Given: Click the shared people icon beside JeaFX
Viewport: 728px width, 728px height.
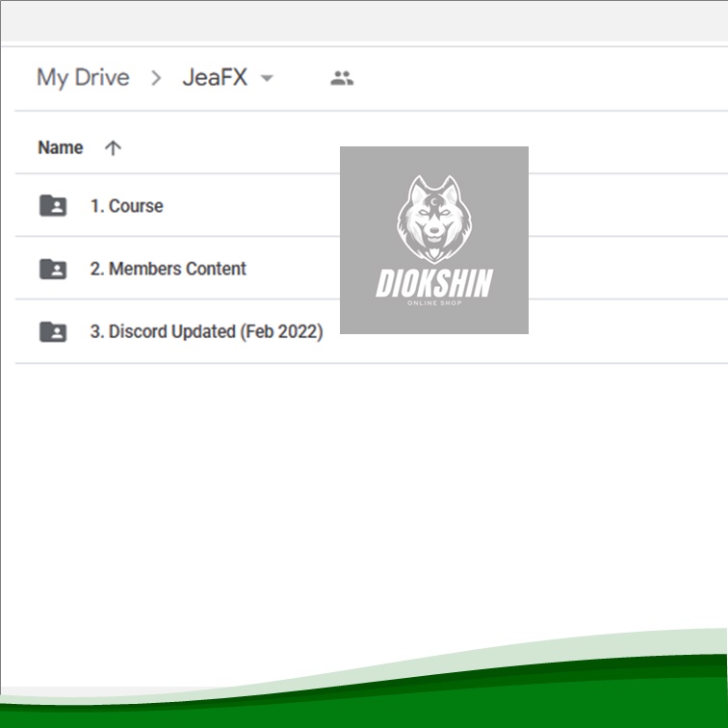Looking at the screenshot, I should click(x=342, y=78).
